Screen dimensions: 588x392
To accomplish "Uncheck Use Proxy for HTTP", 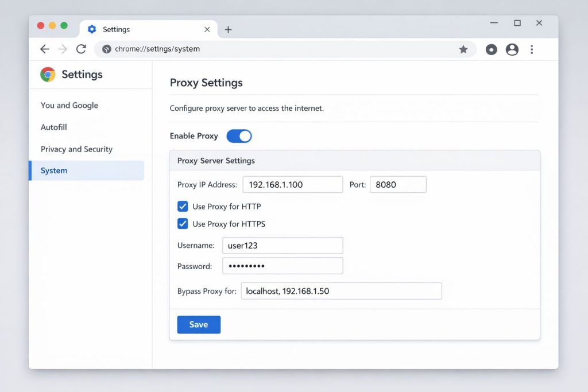I will 183,207.
